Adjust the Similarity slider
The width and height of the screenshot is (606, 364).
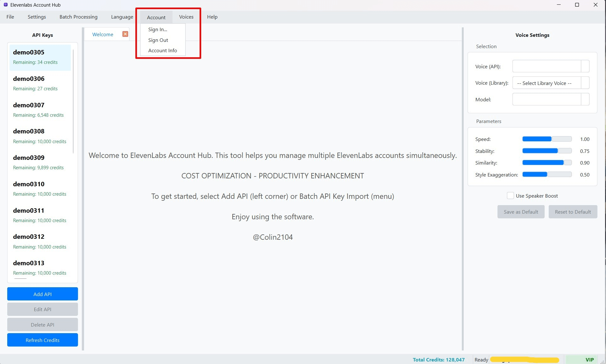tap(547, 163)
